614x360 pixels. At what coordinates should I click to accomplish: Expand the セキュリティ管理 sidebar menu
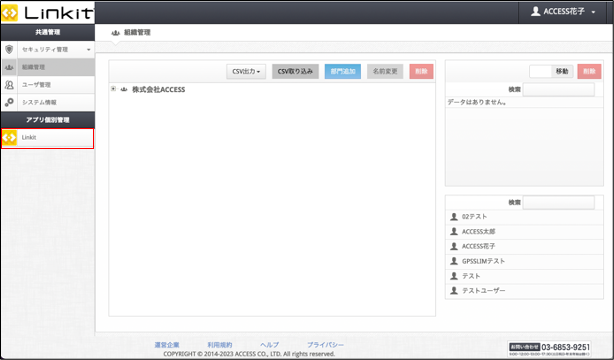(x=48, y=50)
